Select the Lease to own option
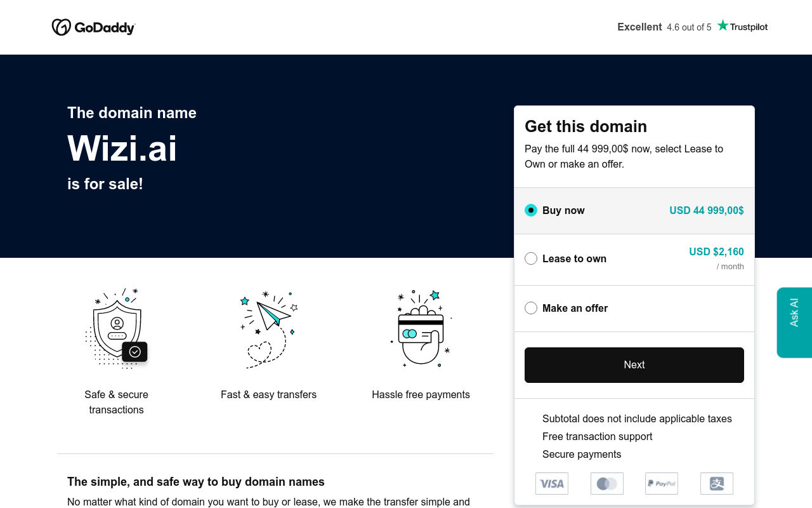 (x=531, y=258)
